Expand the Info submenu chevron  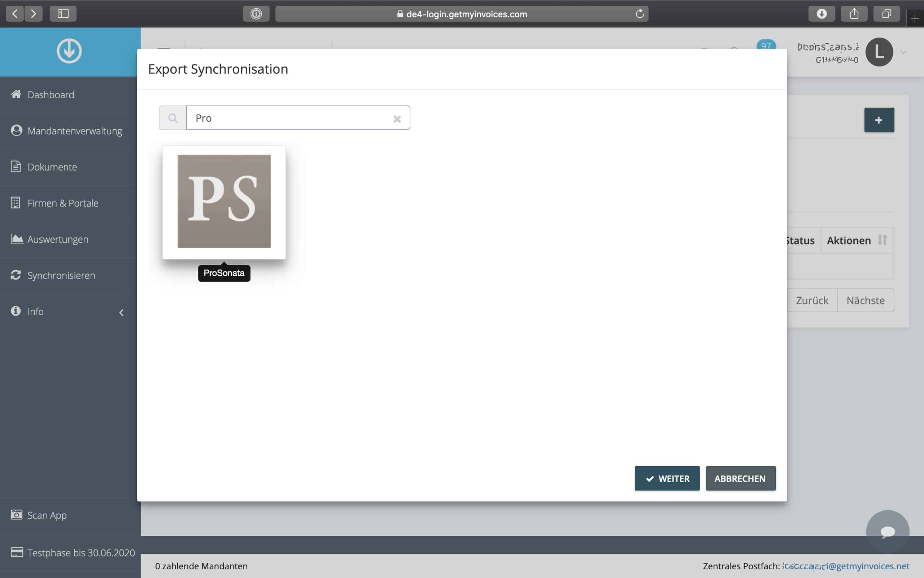[121, 312]
